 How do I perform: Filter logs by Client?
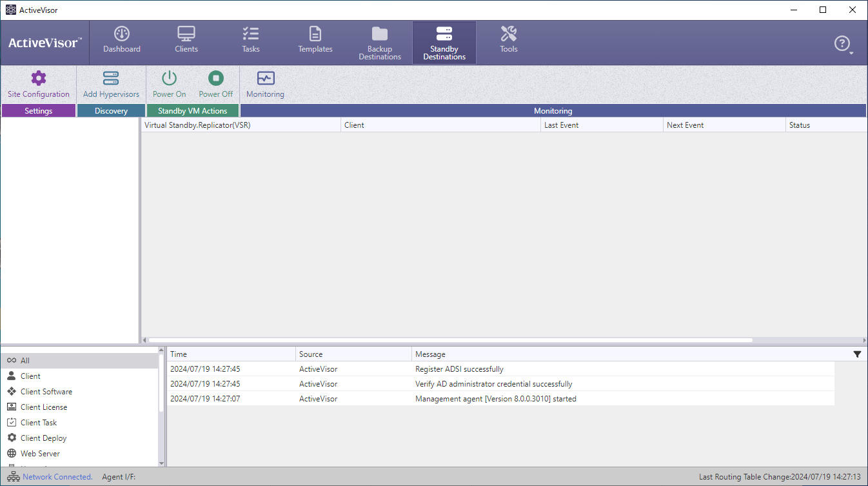pyautogui.click(x=79, y=376)
